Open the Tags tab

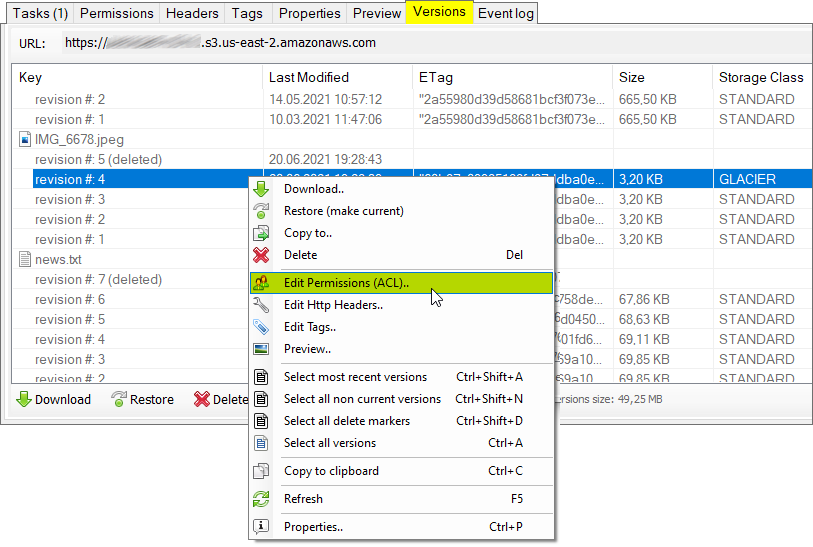pos(247,13)
